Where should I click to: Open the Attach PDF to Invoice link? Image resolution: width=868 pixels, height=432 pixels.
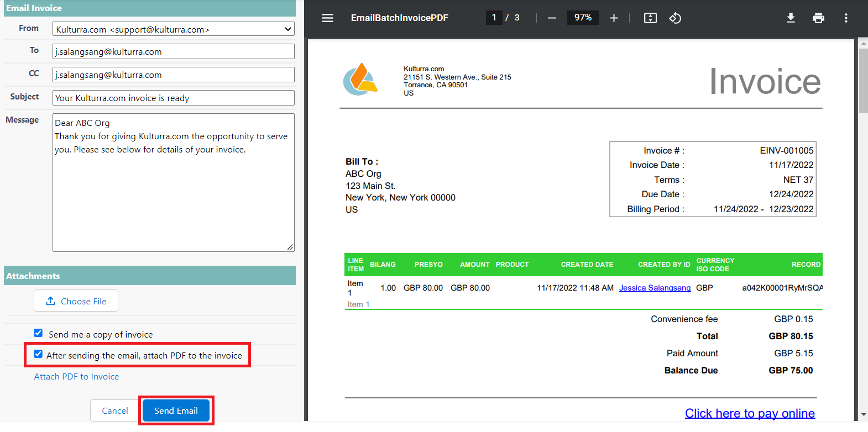tap(76, 377)
